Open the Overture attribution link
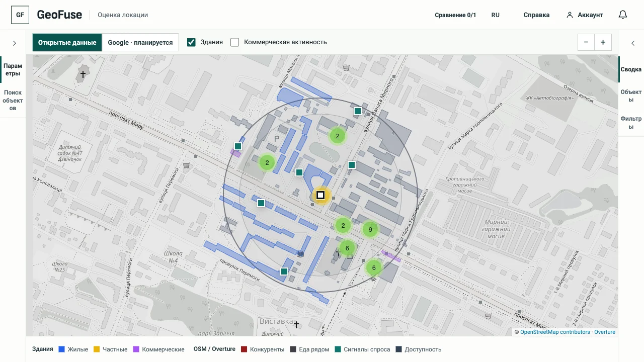644x362 pixels. (x=605, y=332)
